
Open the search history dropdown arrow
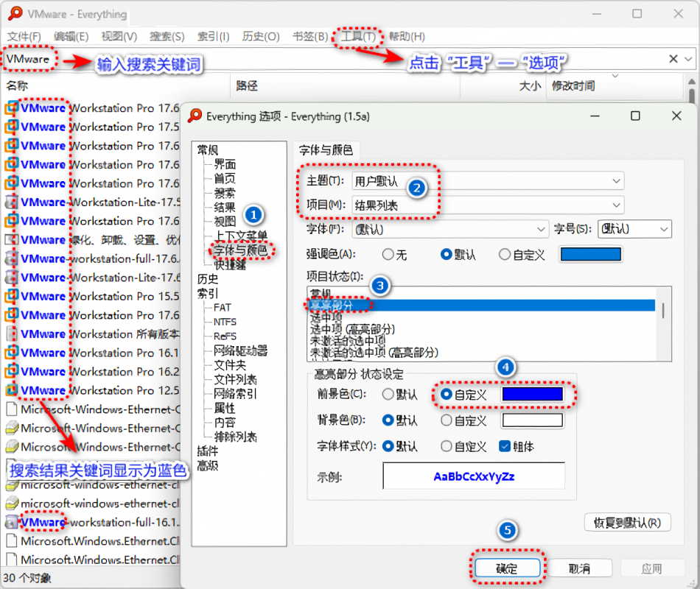tap(688, 59)
